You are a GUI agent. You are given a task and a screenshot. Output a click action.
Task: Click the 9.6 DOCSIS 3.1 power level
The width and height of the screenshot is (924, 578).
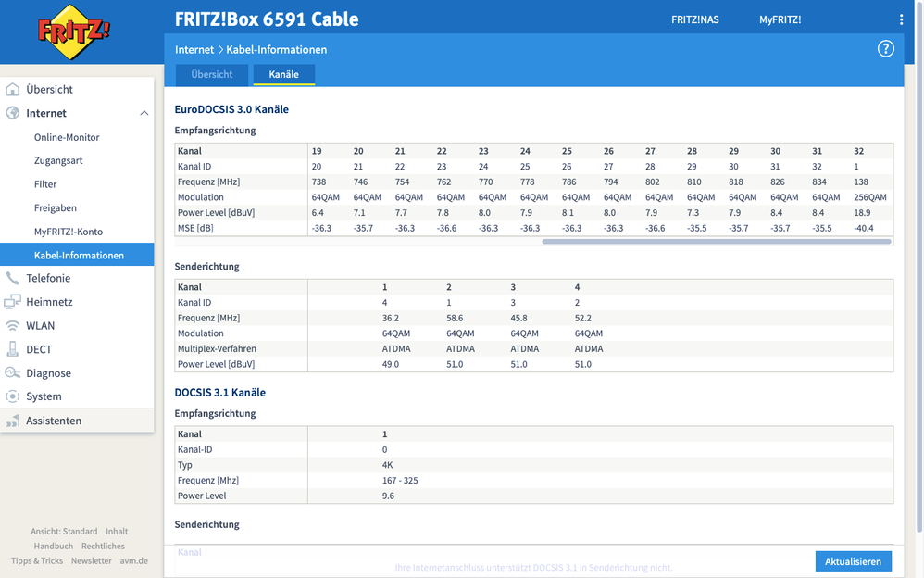[x=388, y=496]
